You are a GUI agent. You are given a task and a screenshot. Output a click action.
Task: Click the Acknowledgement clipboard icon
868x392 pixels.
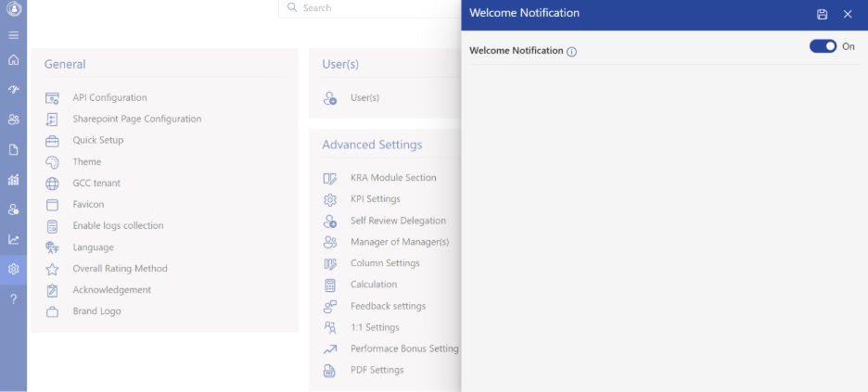pos(52,290)
